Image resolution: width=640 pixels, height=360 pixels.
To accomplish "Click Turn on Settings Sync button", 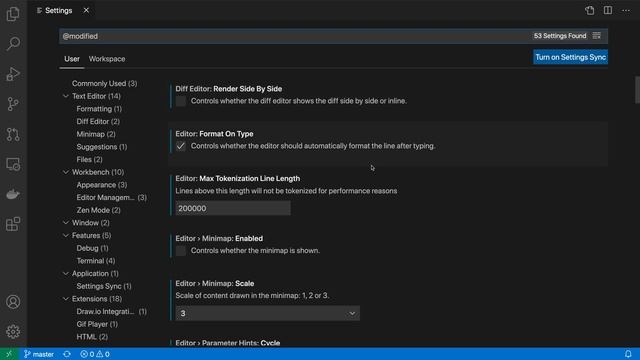I will point(570,58).
